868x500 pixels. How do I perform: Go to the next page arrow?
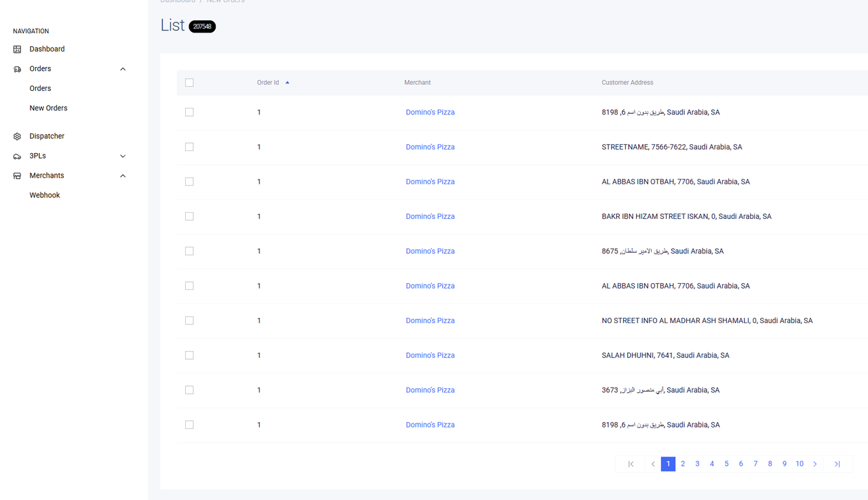[x=815, y=464]
